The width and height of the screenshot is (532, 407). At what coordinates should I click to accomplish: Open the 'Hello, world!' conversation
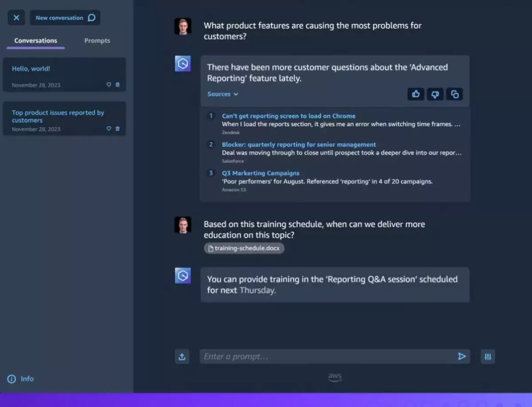64,74
